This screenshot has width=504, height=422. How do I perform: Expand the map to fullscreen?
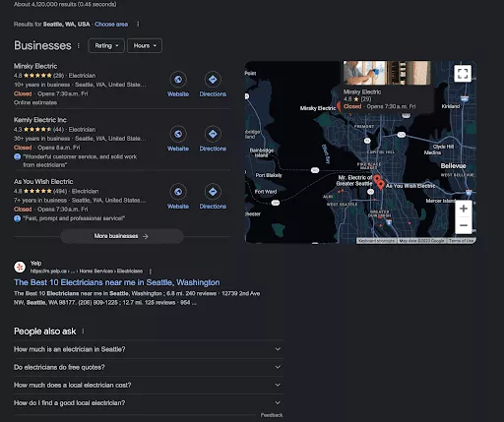tap(463, 73)
